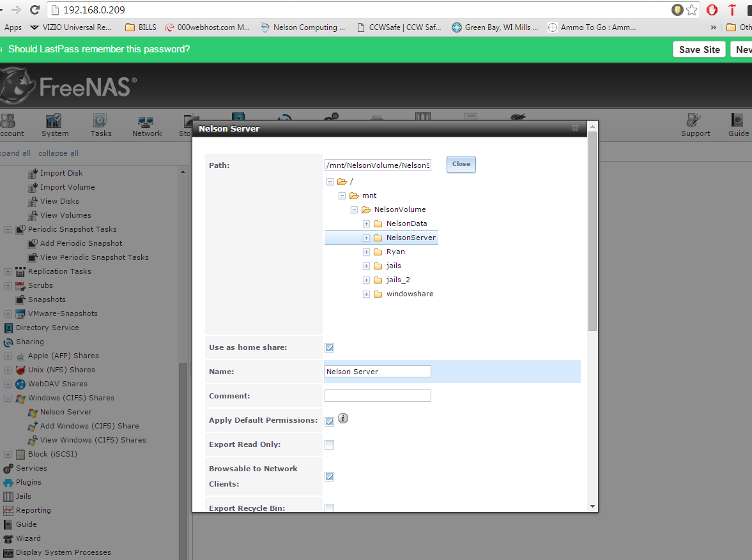The width and height of the screenshot is (752, 560).
Task: Open View Windows (CIFS) Shares
Action: [93, 440]
